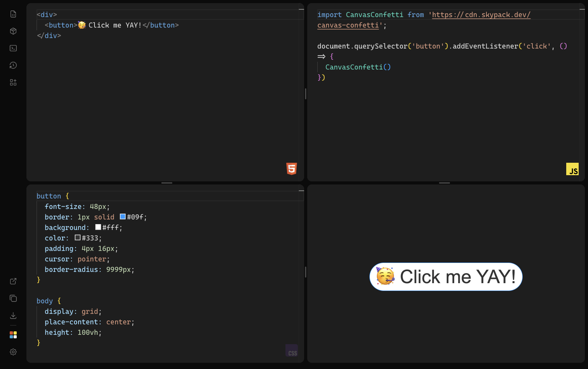
Task: Click the 'font-size' property in CSS
Action: coord(63,207)
